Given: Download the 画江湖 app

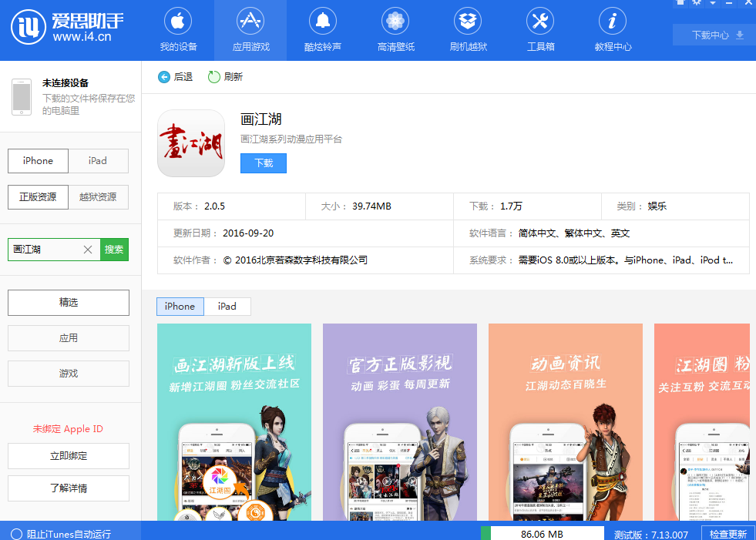Looking at the screenshot, I should pos(264,163).
